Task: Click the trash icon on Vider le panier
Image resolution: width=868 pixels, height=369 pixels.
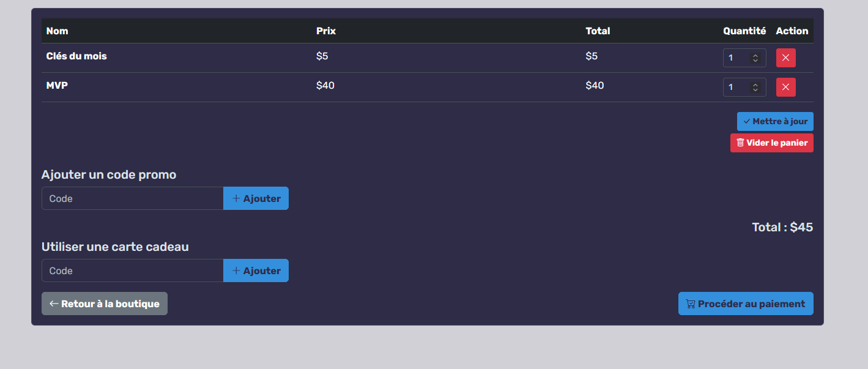Action: click(740, 143)
